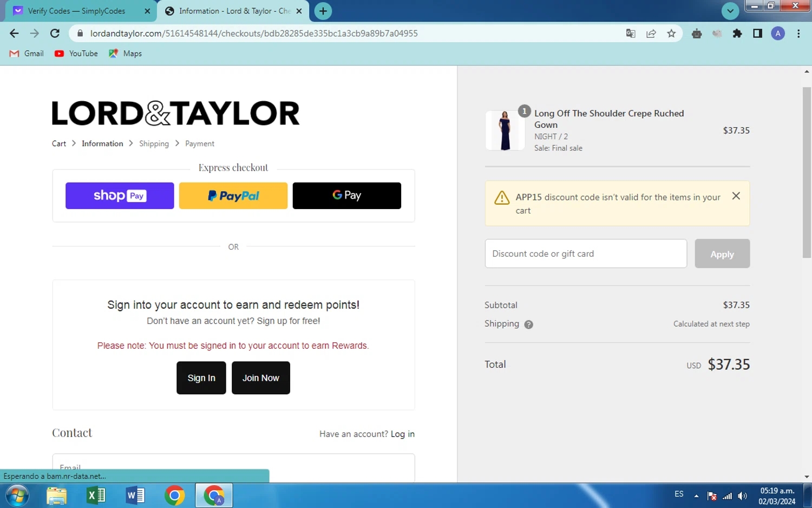Pay with the PayPal button
Image resolution: width=812 pixels, height=508 pixels.
click(233, 196)
